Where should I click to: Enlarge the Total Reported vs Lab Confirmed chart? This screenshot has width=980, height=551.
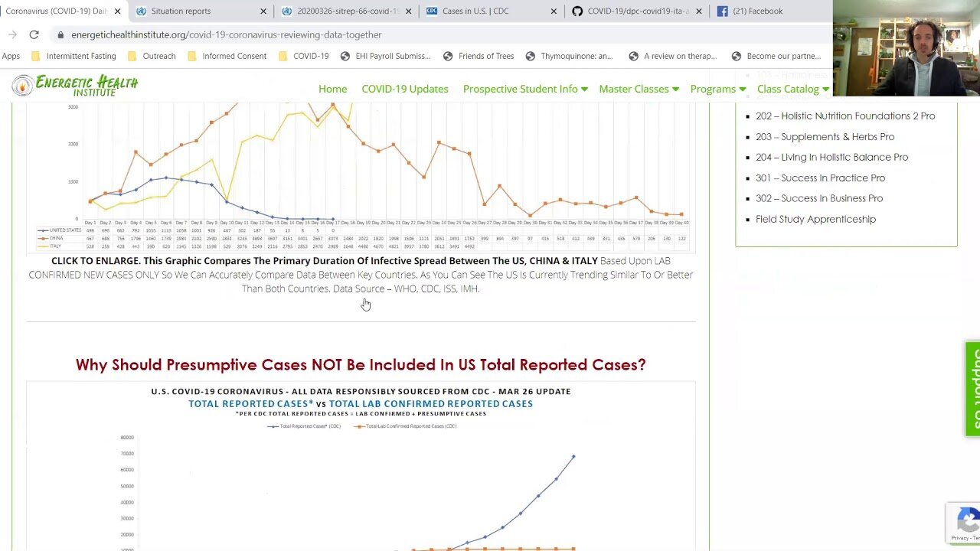tap(361, 466)
